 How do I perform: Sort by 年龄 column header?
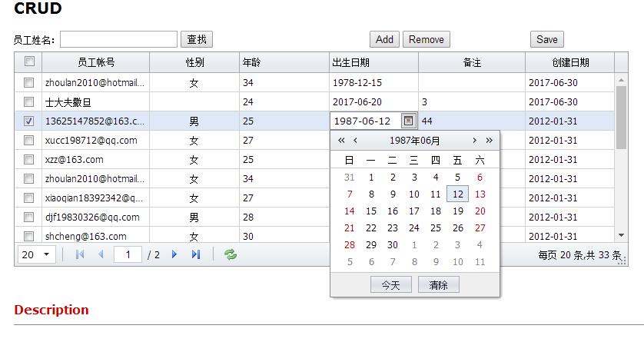pyautogui.click(x=284, y=62)
